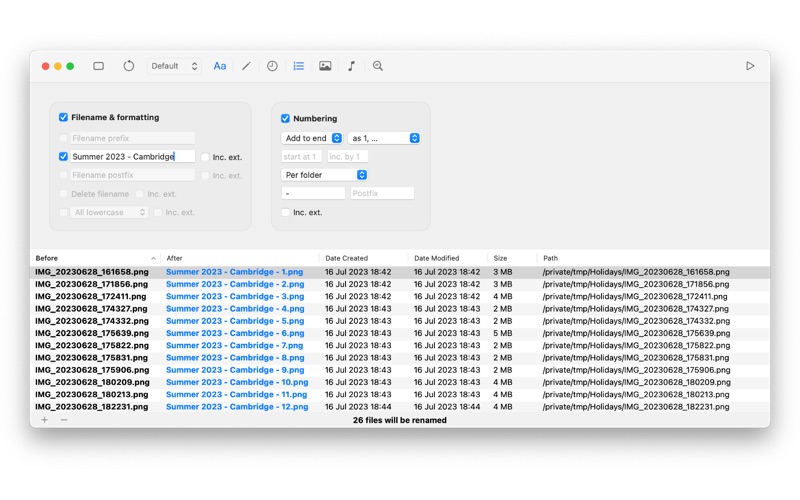Screen dimensions: 800x500
Task: Toggle the sidebar panel view icon
Action: pos(98,66)
